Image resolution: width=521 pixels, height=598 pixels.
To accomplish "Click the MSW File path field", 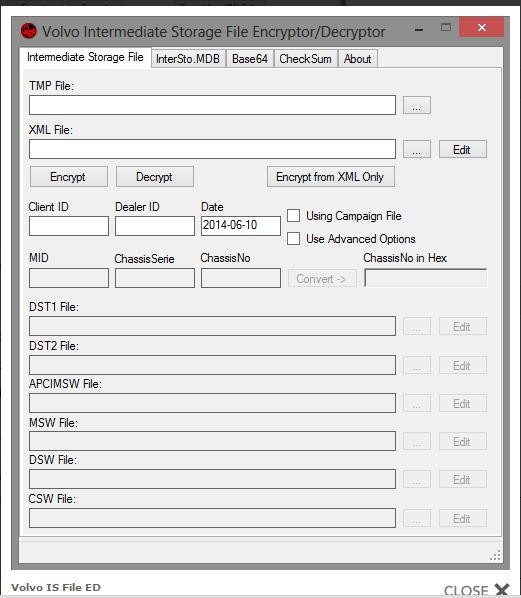I will [212, 441].
